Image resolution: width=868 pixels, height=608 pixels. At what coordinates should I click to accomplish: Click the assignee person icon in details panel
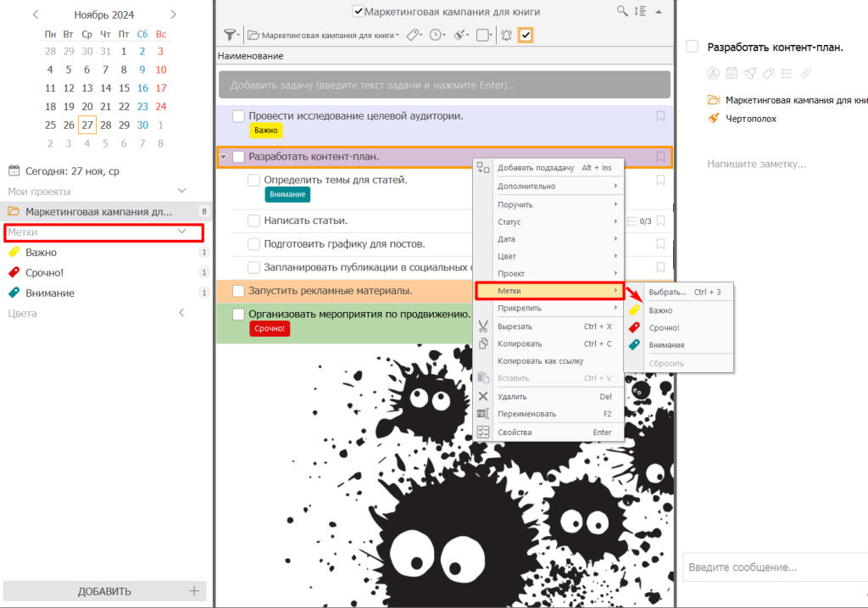pos(713,72)
